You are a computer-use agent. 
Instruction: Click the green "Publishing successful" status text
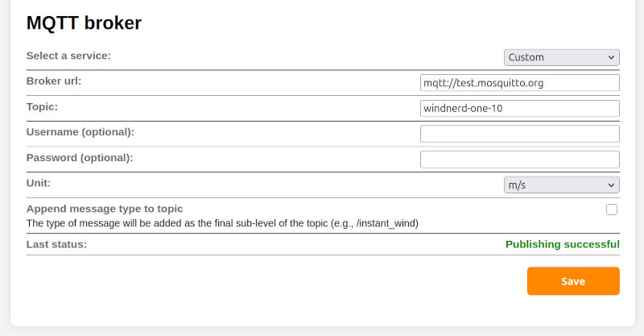coord(562,244)
